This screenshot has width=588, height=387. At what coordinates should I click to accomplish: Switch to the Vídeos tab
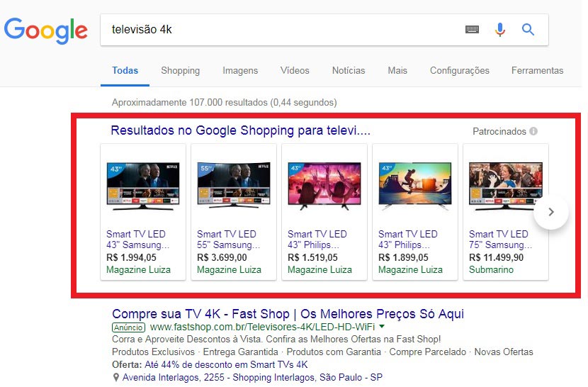(295, 71)
